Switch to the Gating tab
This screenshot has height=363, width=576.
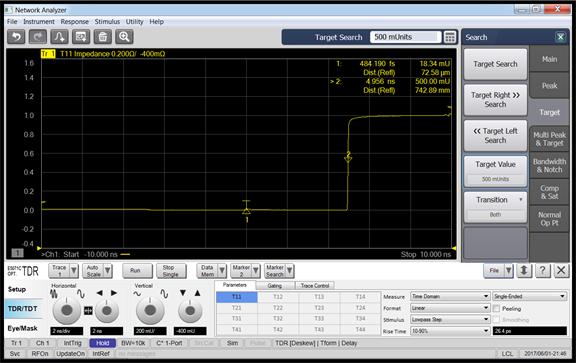click(274, 285)
